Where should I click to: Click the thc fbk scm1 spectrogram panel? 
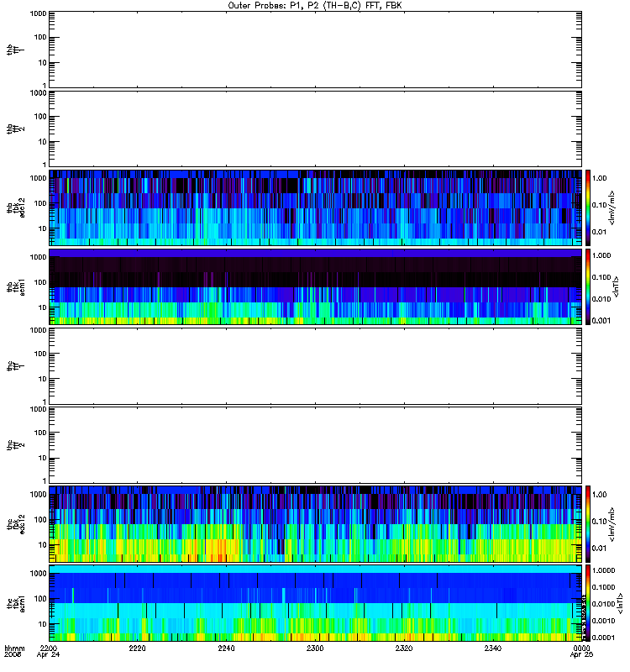pos(315,603)
